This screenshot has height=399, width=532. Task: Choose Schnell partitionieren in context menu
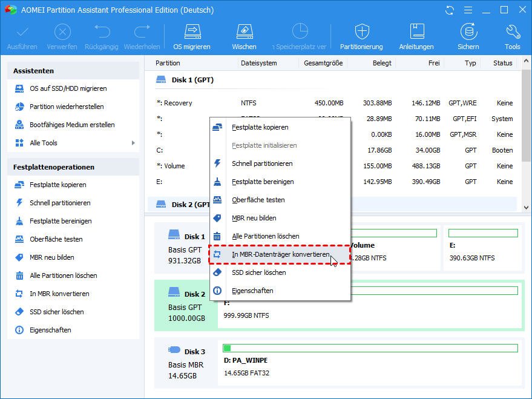pos(280,163)
